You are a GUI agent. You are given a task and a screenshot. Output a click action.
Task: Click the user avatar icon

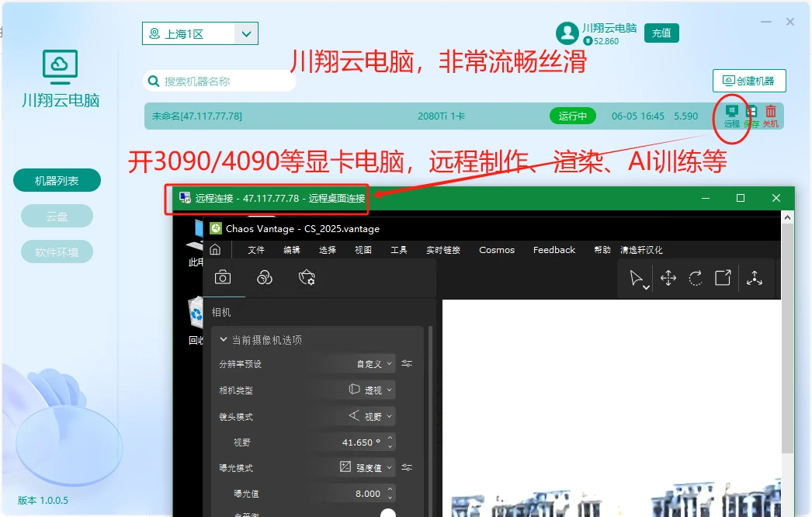[567, 33]
